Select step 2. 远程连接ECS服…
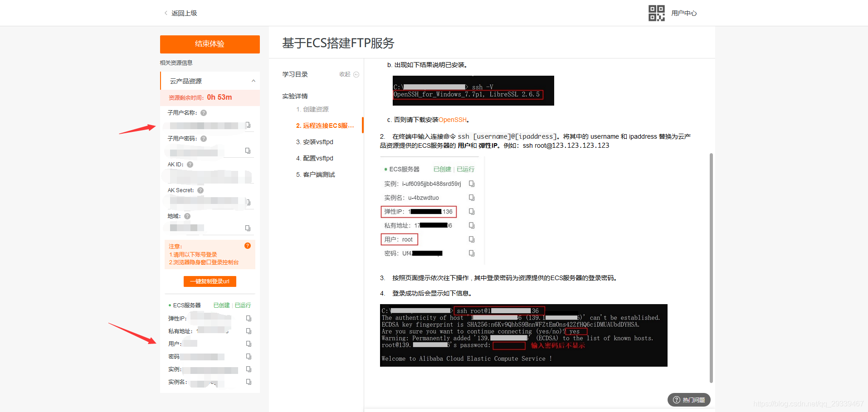This screenshot has height=412, width=868. pos(325,126)
